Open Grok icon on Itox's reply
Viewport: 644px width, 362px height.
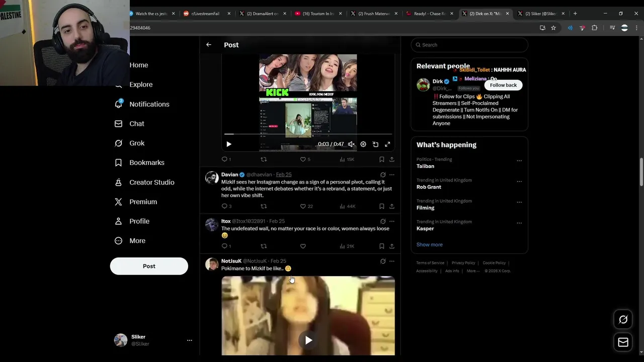[383, 221]
